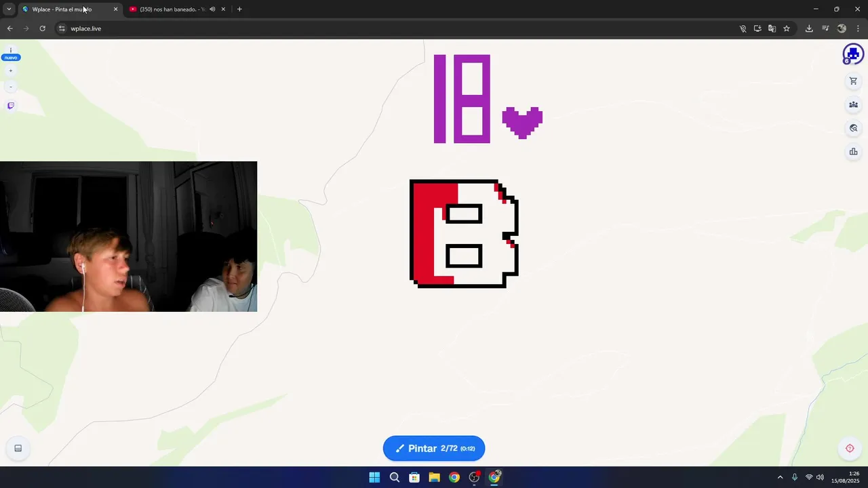Open blocked location permission icon
Screen dimensions: 868x488
[743, 28]
